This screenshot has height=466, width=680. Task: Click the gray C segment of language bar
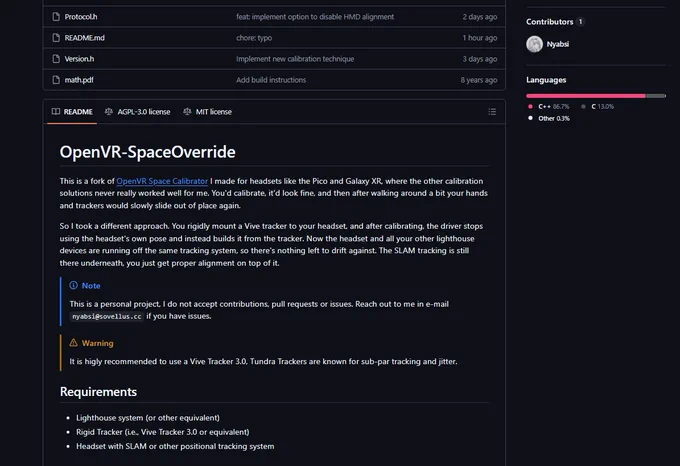(655, 96)
